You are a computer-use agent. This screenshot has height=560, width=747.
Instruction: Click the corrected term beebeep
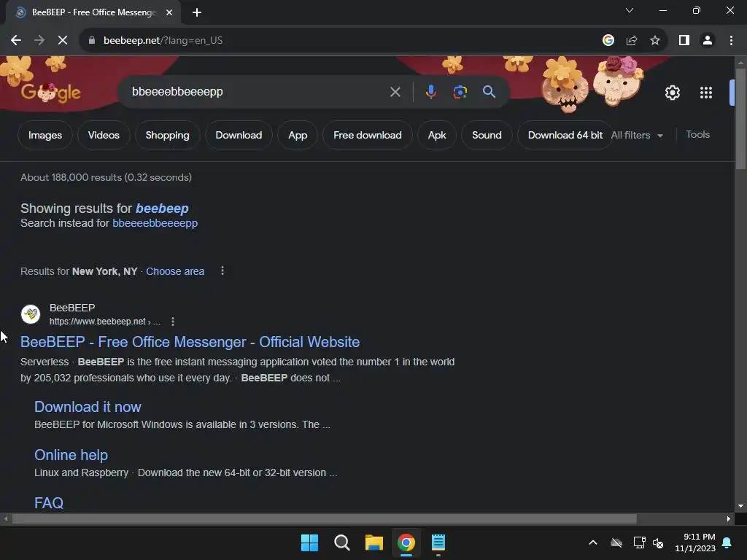tap(162, 209)
